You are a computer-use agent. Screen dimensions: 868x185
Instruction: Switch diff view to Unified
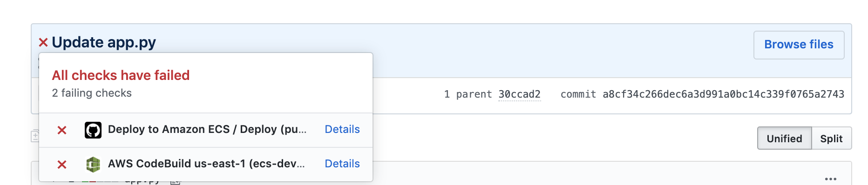coord(785,139)
